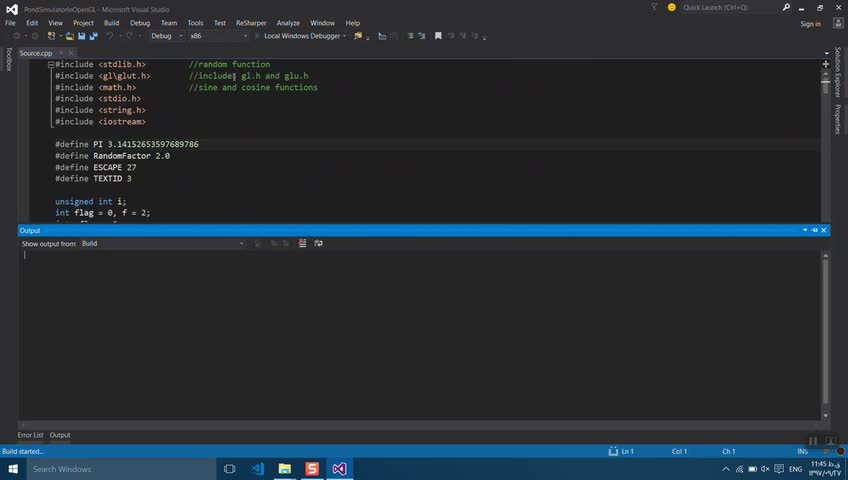Click the toolbar icon right of Find in Files
This screenshot has height=480, width=848.
pos(382,36)
